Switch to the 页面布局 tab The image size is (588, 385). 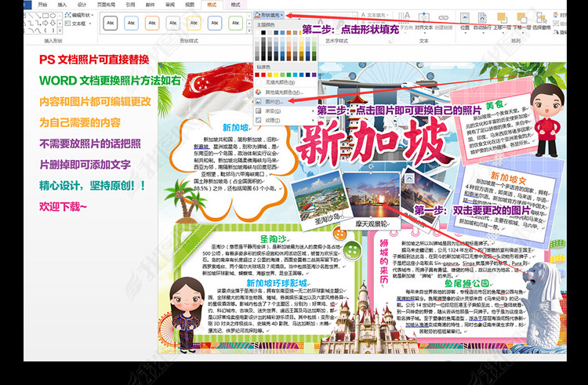pos(106,5)
